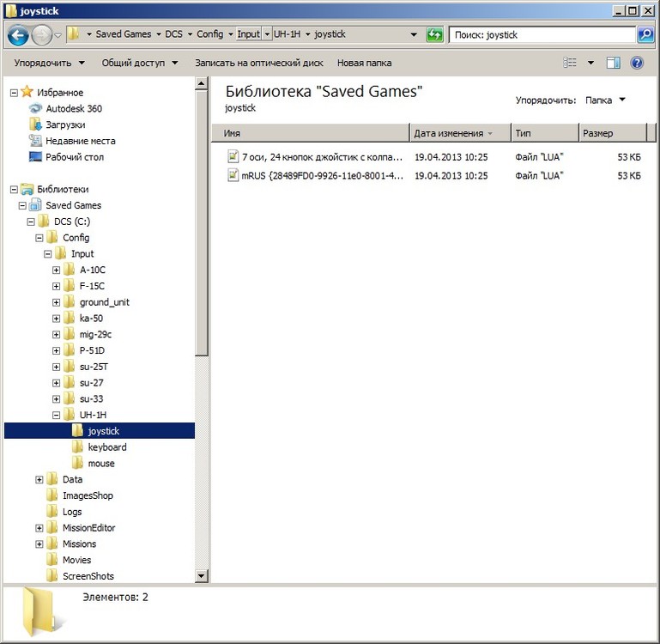The height and width of the screenshot is (644, 660).
Task: Click the 'ka-50' folder icon
Action: (69, 318)
